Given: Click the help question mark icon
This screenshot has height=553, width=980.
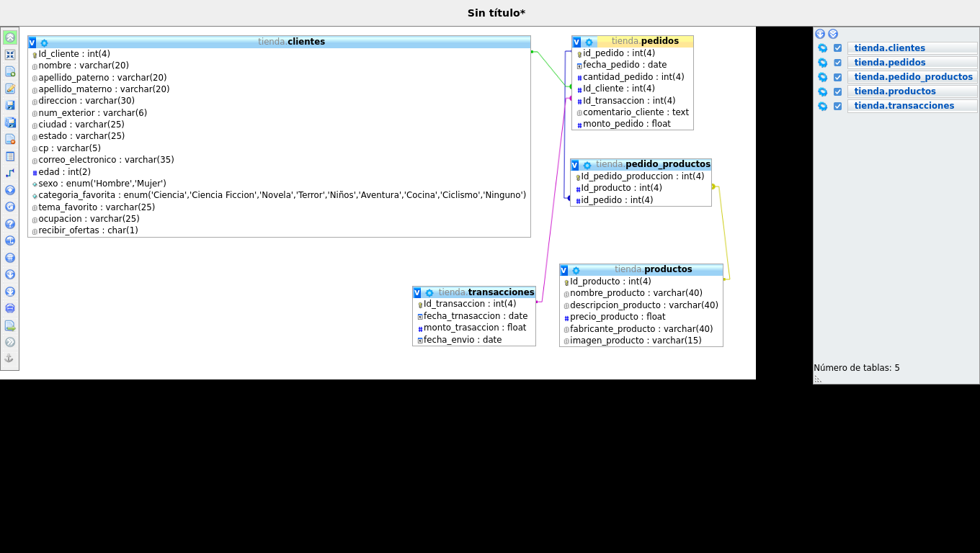Looking at the screenshot, I should (x=10, y=224).
